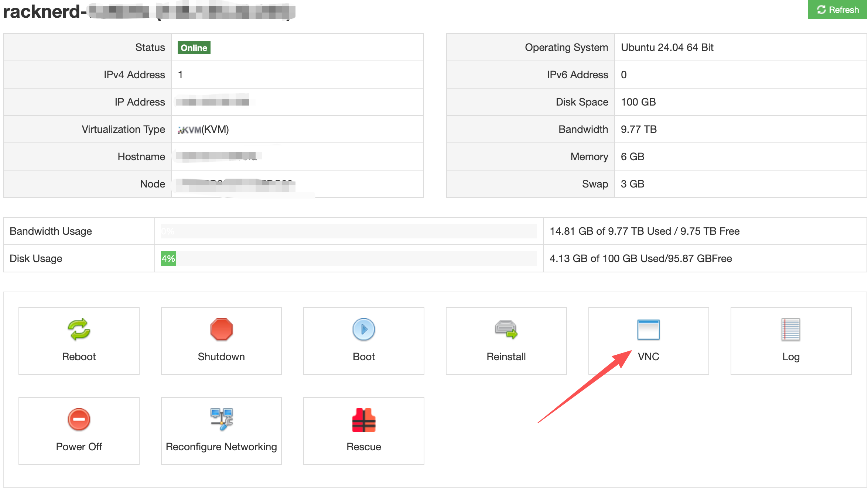Open the Reinstall drive icon
Image resolution: width=868 pixels, height=499 pixels.
click(506, 329)
